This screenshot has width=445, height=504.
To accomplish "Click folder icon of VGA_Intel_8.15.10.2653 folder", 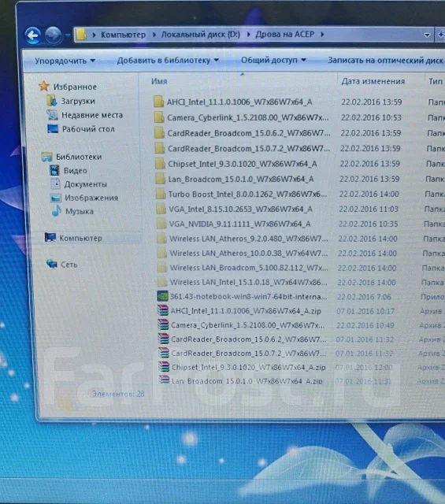I will tap(161, 209).
